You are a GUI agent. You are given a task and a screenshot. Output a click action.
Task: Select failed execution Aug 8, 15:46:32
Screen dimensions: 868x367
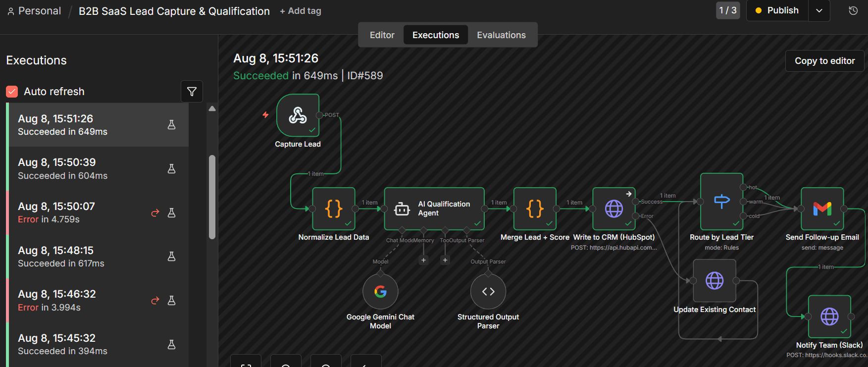[x=99, y=301]
